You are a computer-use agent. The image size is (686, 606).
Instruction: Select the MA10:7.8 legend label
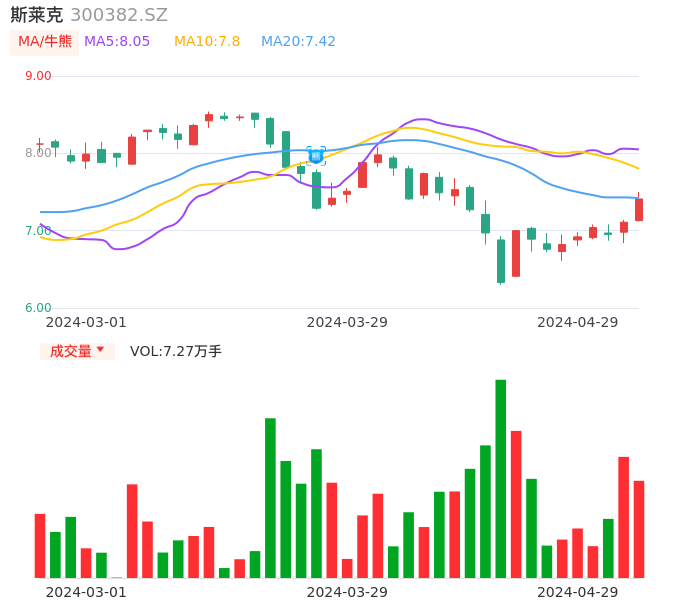(x=207, y=42)
